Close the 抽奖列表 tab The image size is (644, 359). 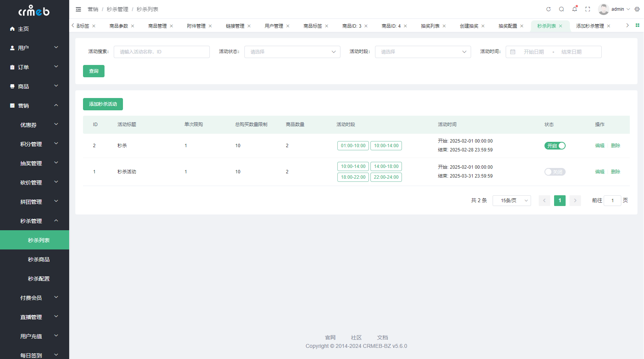pos(444,26)
